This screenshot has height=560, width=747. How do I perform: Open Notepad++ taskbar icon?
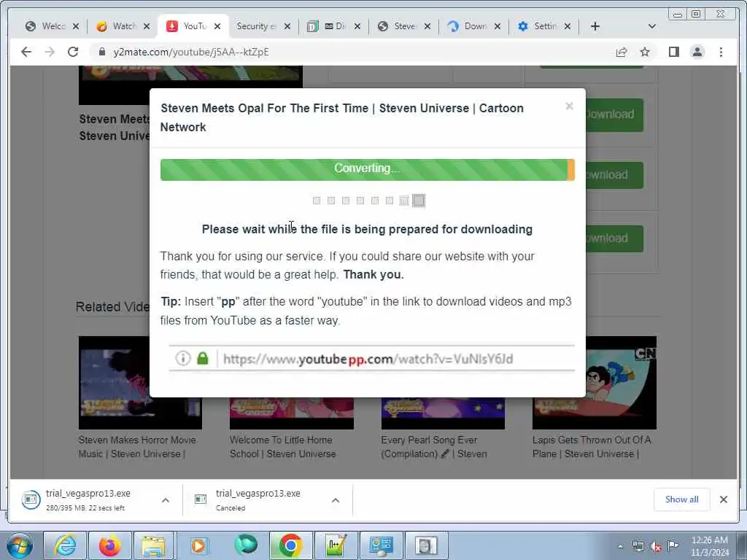coord(336,545)
